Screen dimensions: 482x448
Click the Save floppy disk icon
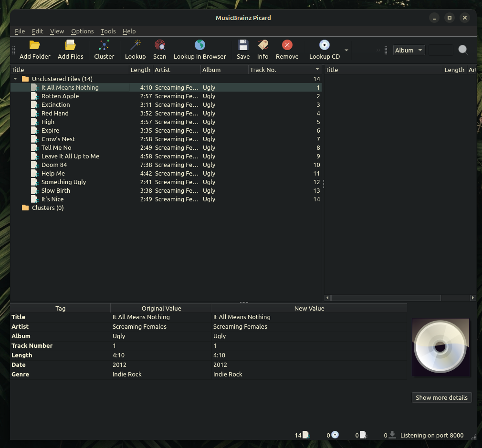pyautogui.click(x=243, y=45)
